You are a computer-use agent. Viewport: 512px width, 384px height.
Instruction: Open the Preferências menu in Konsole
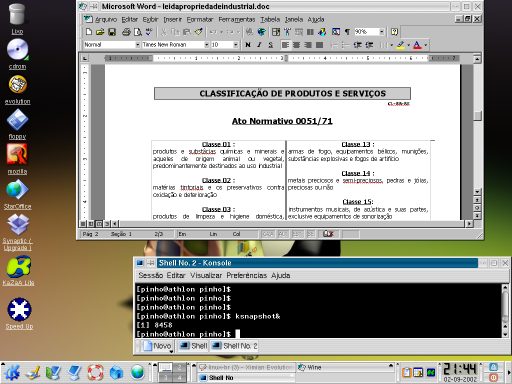246,275
